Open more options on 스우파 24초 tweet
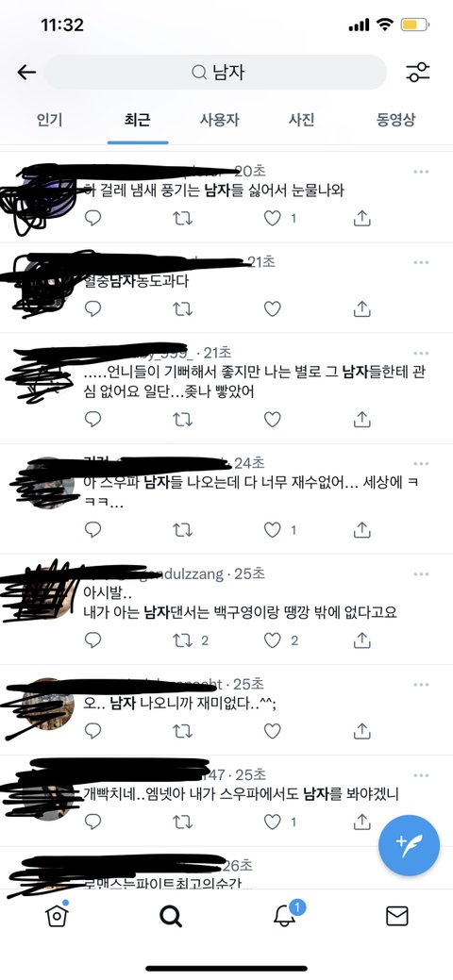The width and height of the screenshot is (453, 980). click(x=421, y=463)
